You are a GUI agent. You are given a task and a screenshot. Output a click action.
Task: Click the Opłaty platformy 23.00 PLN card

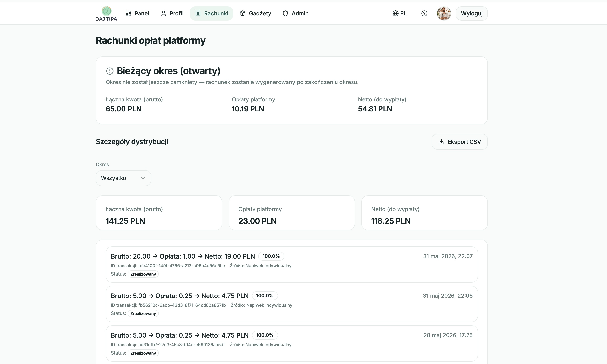pyautogui.click(x=292, y=213)
